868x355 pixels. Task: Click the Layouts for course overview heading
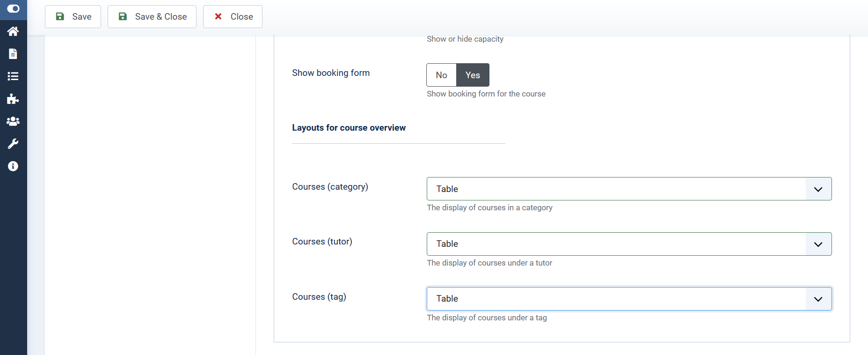(349, 128)
